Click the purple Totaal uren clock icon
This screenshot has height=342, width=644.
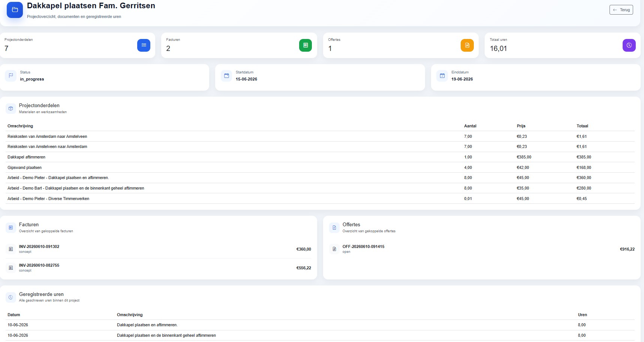629,45
